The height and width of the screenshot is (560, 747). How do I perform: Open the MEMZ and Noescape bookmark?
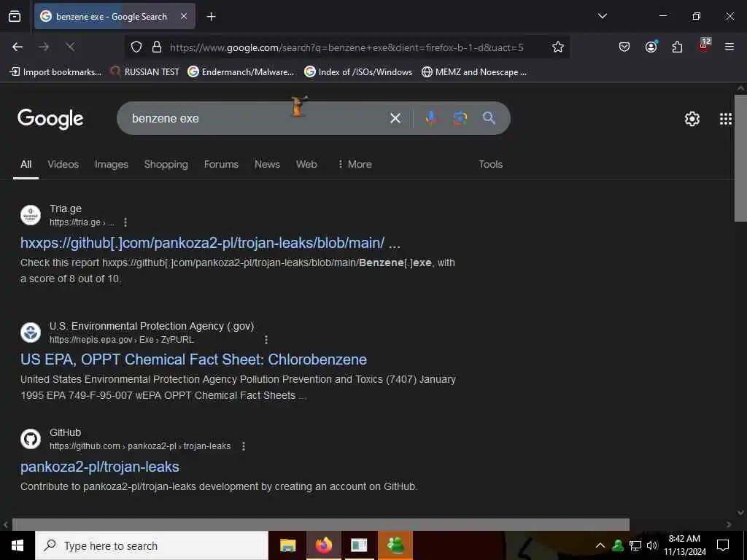(474, 72)
